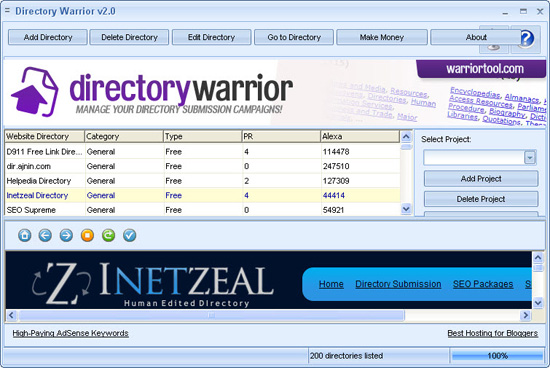Open the Home link on Inetzeal page
The image size is (550, 368).
(331, 284)
